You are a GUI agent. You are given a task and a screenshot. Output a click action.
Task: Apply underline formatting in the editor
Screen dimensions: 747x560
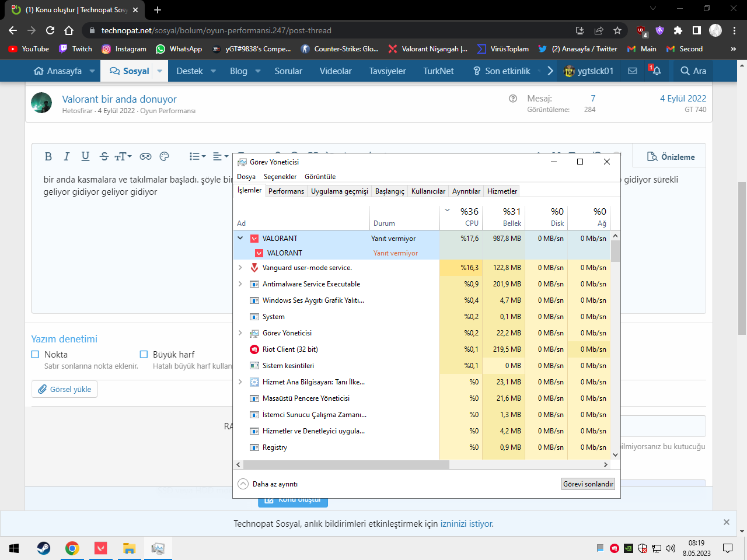click(x=85, y=156)
